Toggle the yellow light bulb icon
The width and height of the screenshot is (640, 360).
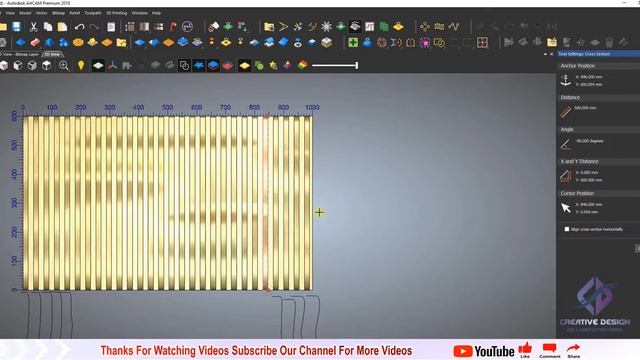[81, 65]
